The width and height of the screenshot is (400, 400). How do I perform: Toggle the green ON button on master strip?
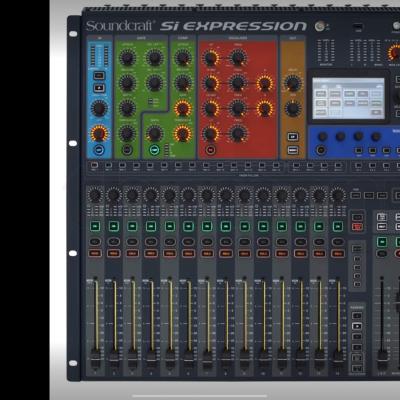click(382, 241)
